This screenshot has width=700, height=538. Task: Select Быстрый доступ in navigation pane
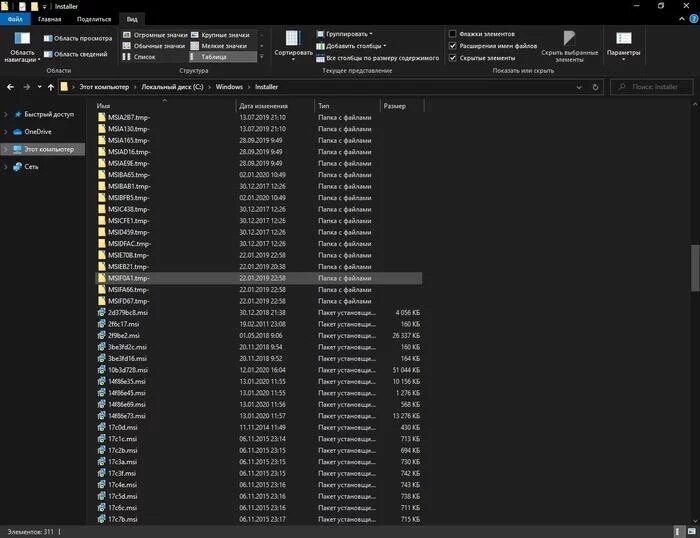pyautogui.click(x=49, y=114)
